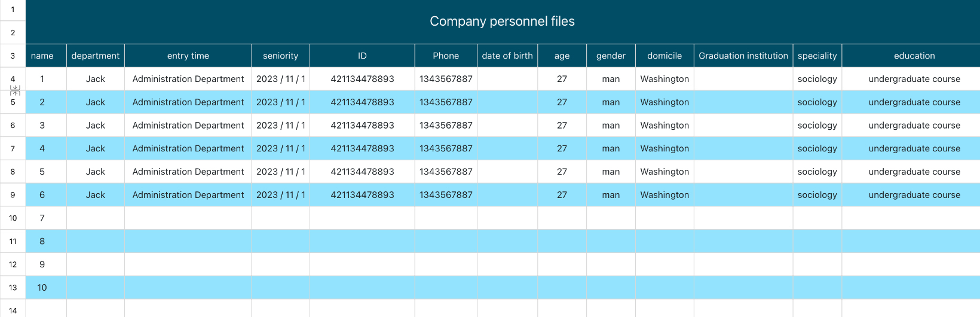
Task: Select the 'seniority' header cell
Action: tap(281, 56)
